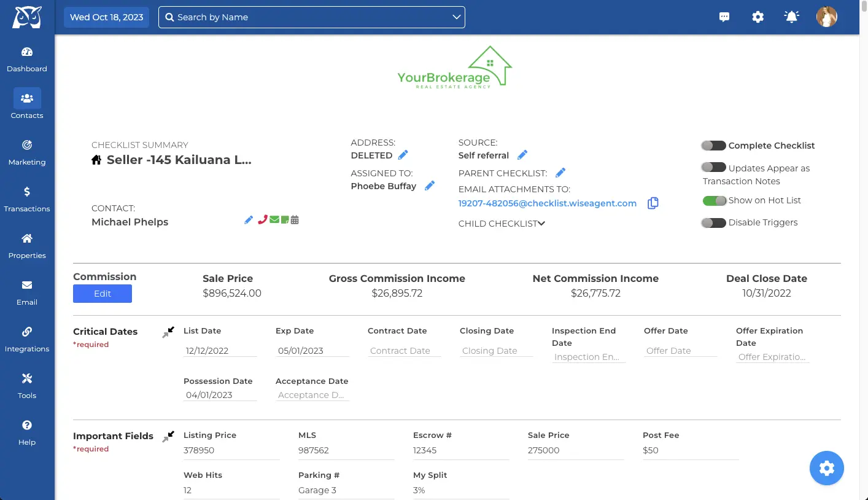The height and width of the screenshot is (500, 868).
Task: Enable Disable Triggers switch
Action: click(x=713, y=222)
